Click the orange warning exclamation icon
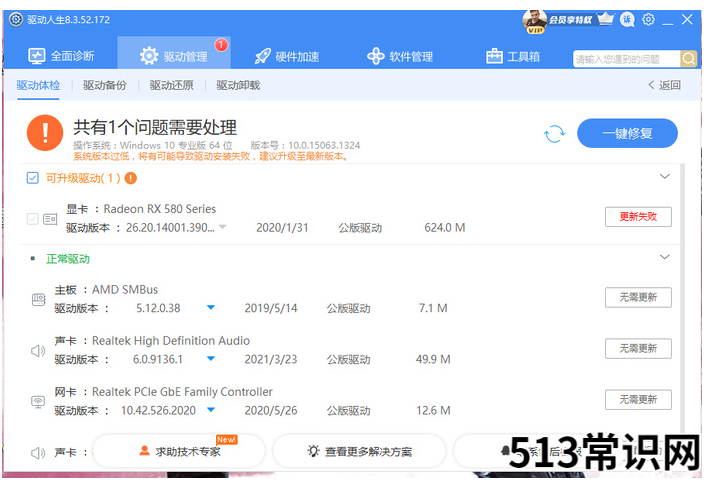Screen dimensions: 710x483 pos(45,133)
